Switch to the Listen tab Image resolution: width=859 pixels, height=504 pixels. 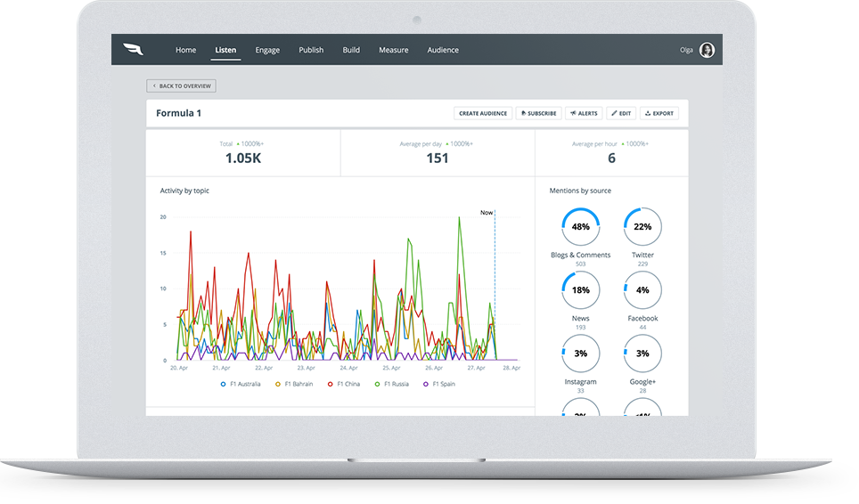(225, 50)
